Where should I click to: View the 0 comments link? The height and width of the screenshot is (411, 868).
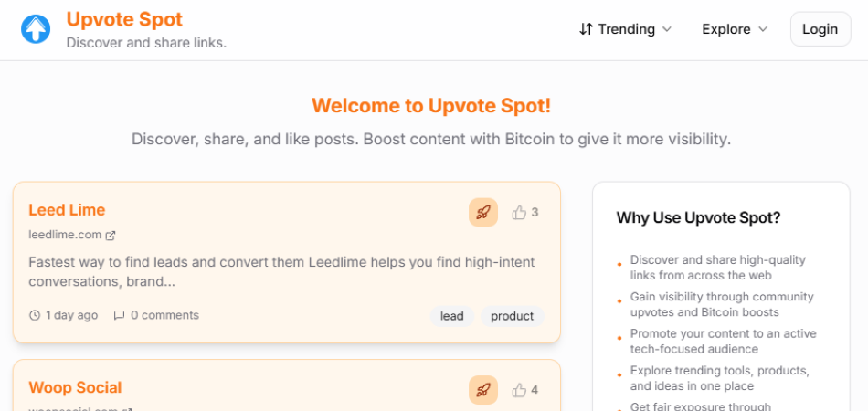[x=164, y=315]
